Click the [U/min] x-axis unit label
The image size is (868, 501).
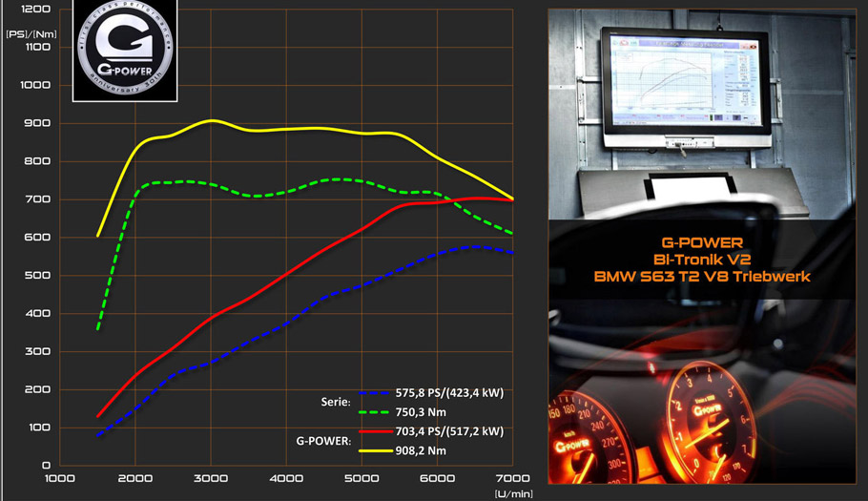pos(514,493)
